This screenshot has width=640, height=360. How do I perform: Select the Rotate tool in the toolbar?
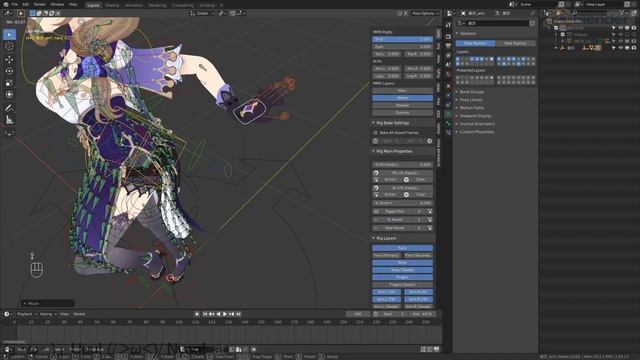[9, 71]
